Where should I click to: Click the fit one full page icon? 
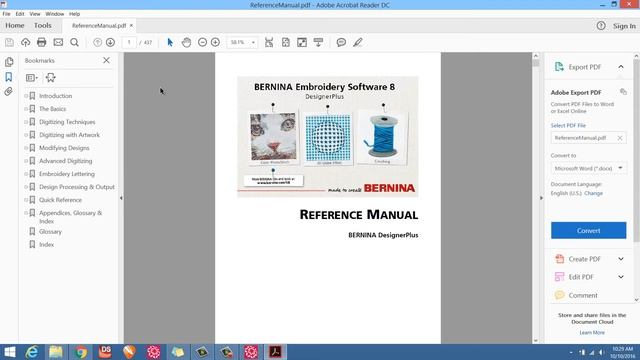[x=286, y=42]
